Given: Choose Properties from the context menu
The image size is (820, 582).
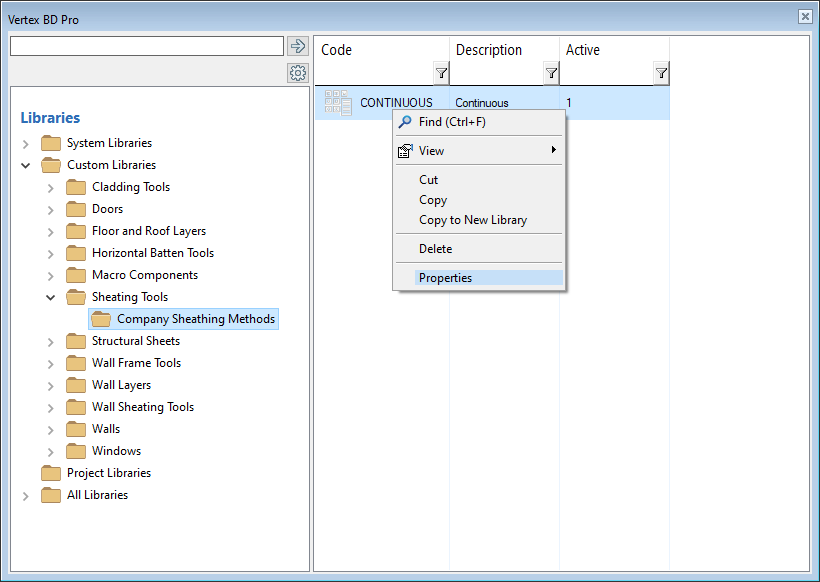Looking at the screenshot, I should [x=445, y=278].
